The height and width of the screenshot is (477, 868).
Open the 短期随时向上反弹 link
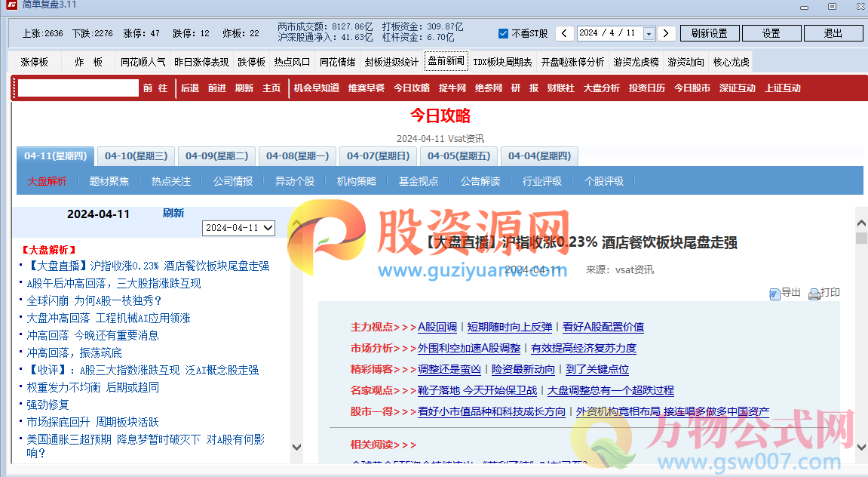[x=510, y=327]
